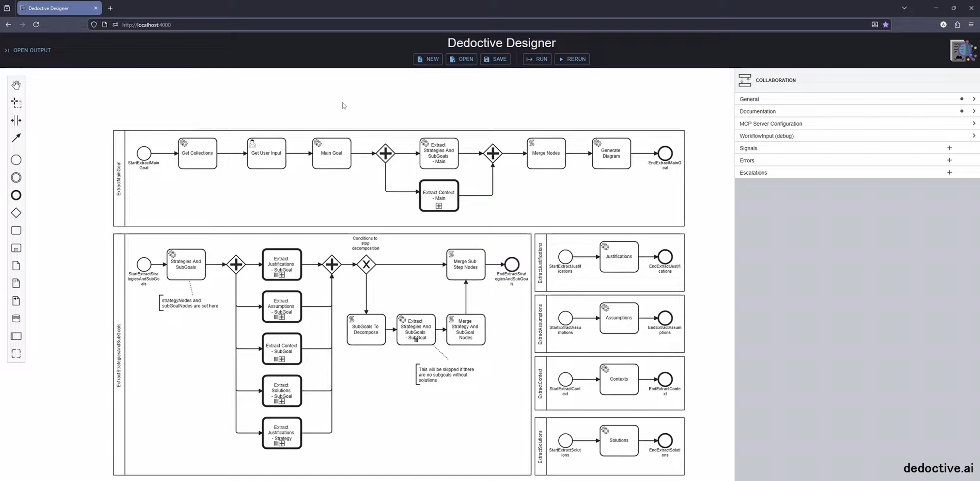This screenshot has height=481, width=980.
Task: Open the list-all-tabs dropdown arrow
Action: (x=904, y=8)
